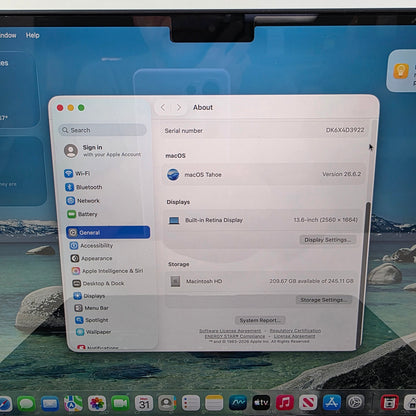Open Mail from the Dock
Screen dimensions: 416x416
[50, 403]
